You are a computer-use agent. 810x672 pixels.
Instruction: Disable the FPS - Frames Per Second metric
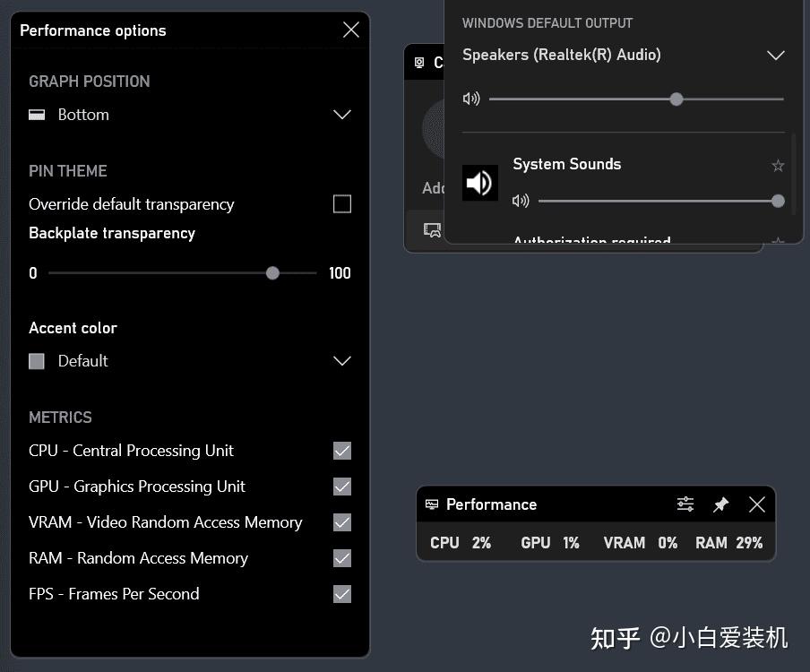(x=341, y=594)
